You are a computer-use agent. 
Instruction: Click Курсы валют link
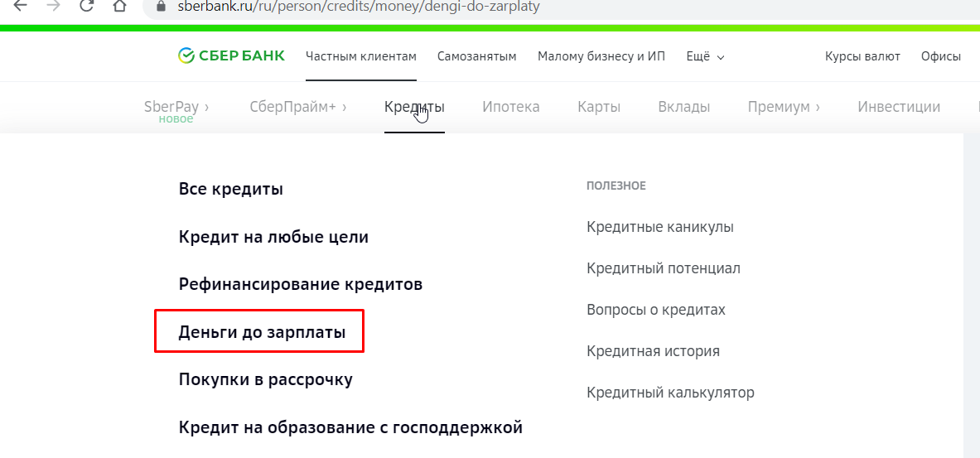coord(862,57)
